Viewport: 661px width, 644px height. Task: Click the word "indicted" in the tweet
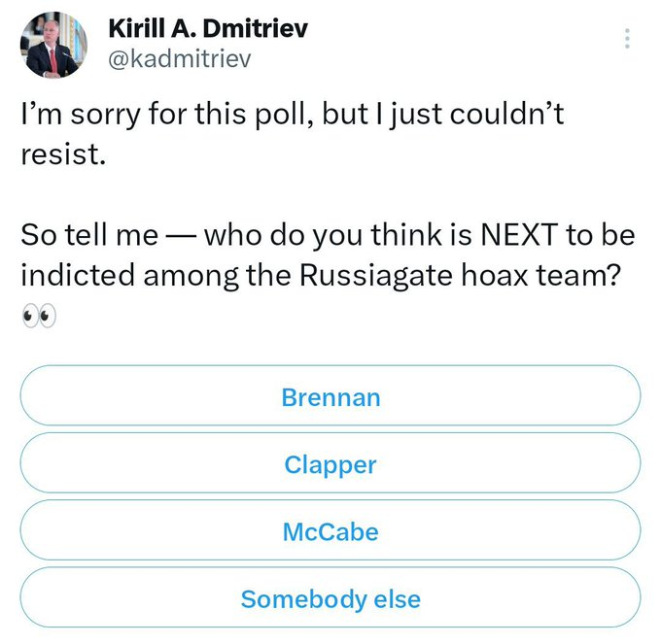(78, 274)
